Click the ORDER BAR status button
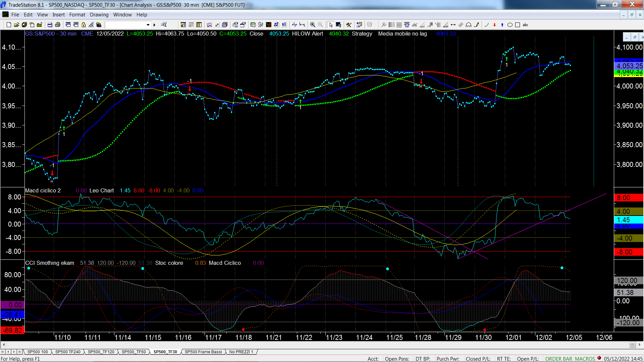This screenshot has width=644, height=362. tap(558, 359)
